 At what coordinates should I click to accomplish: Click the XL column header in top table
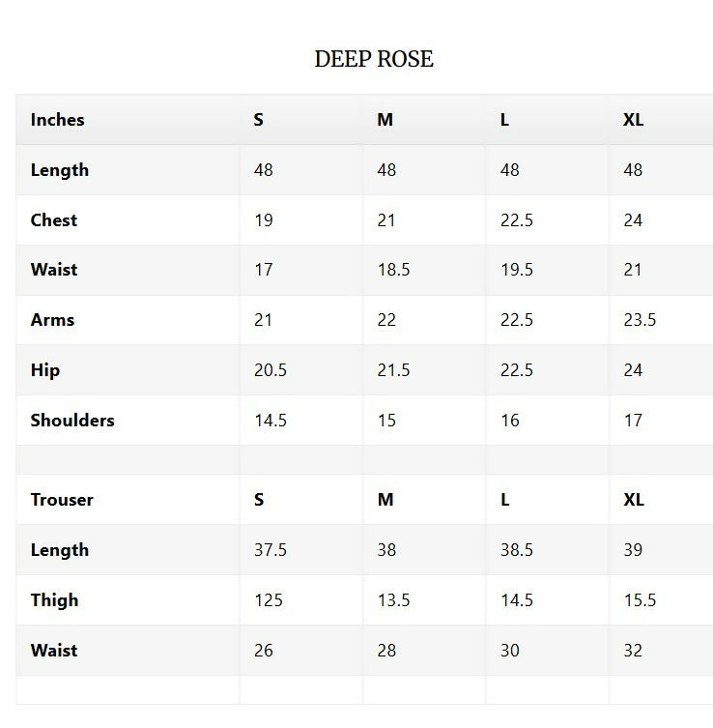(633, 120)
